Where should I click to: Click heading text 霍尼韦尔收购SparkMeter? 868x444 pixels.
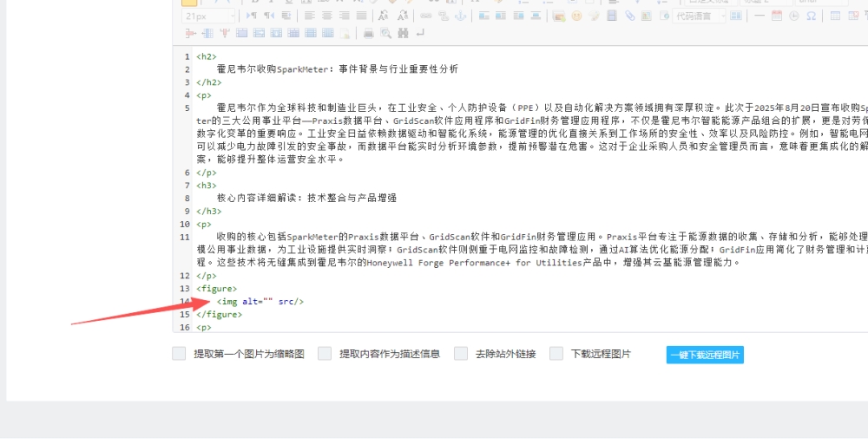(x=273, y=69)
